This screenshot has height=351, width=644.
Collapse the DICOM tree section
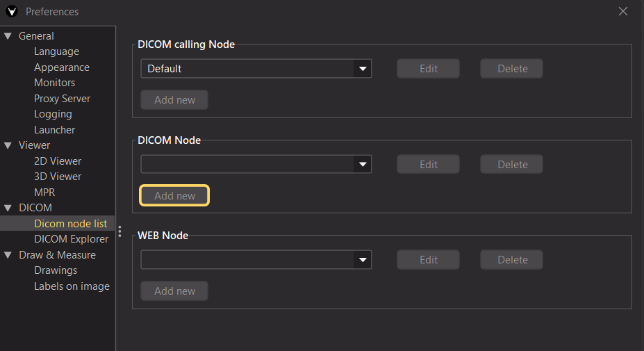pos(8,208)
